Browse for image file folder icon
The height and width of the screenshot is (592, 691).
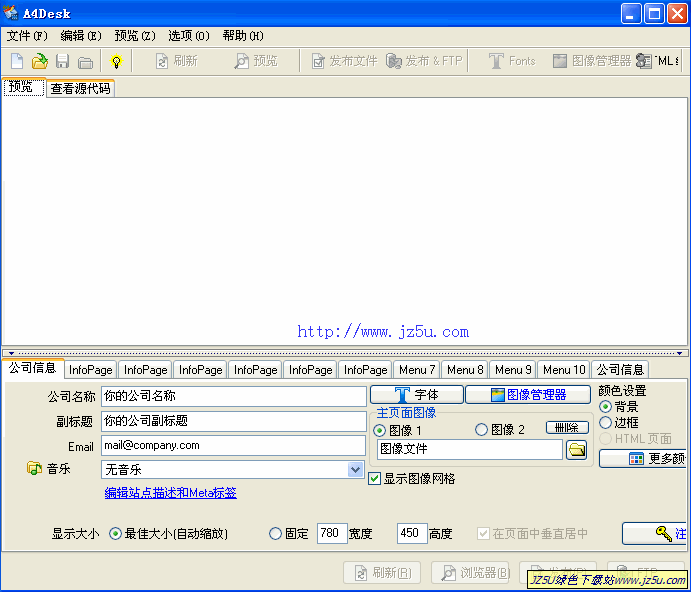[x=577, y=450]
